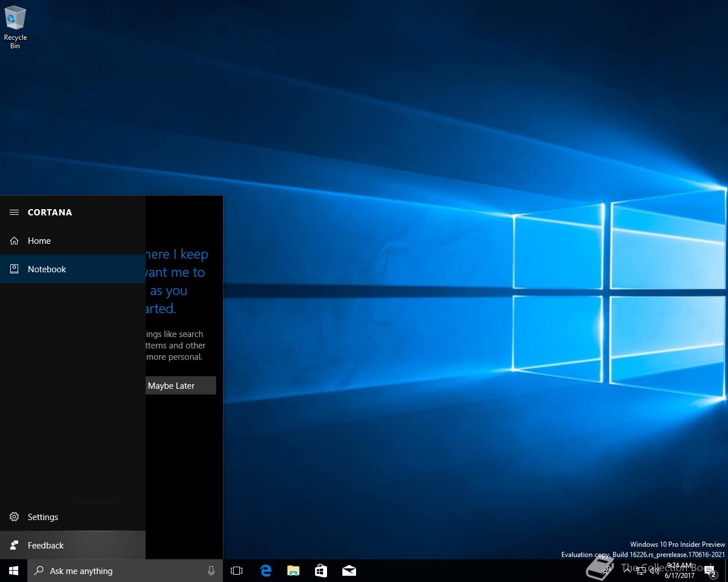Click the Maybe Later button
The height and width of the screenshot is (582, 728).
(181, 385)
